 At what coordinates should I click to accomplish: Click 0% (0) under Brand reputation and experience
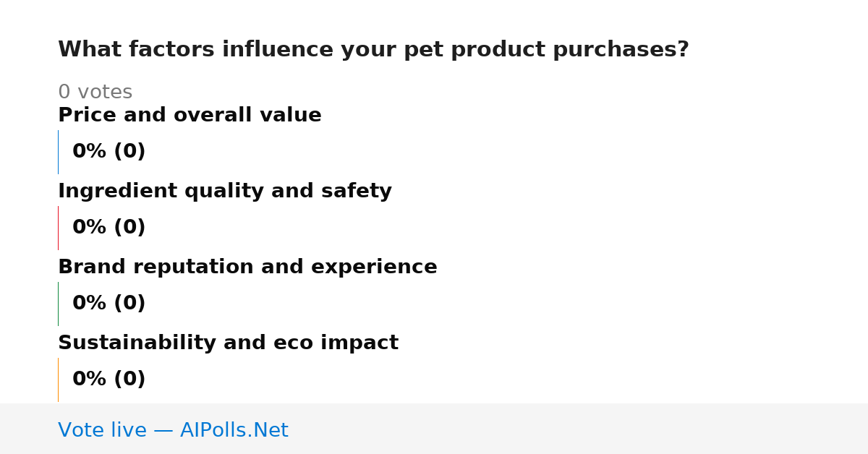pos(109,304)
